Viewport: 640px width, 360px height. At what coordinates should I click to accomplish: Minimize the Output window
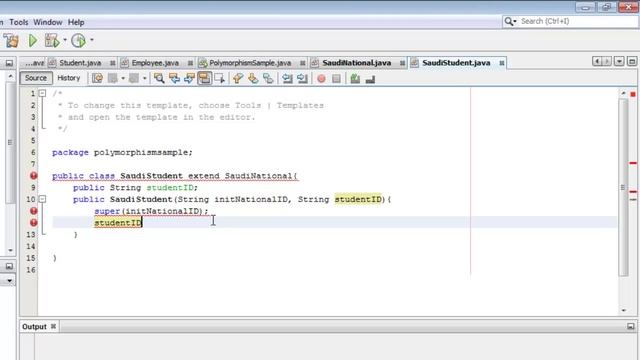coord(631,326)
